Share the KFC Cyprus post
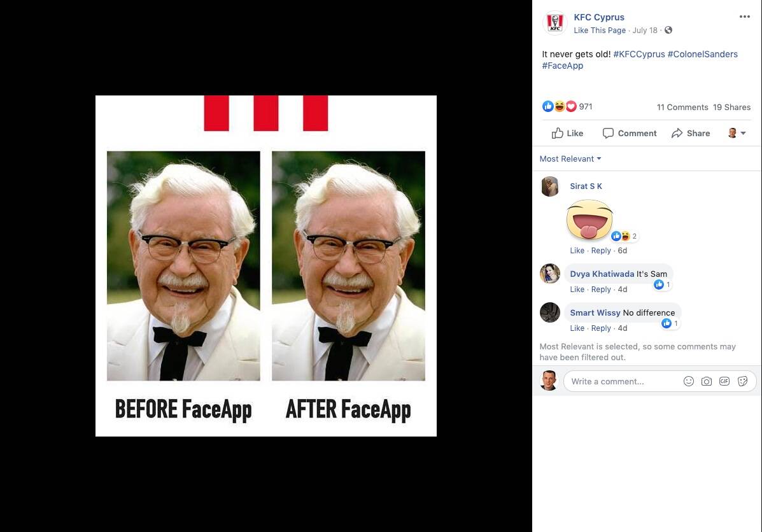This screenshot has height=532, width=762. (690, 133)
